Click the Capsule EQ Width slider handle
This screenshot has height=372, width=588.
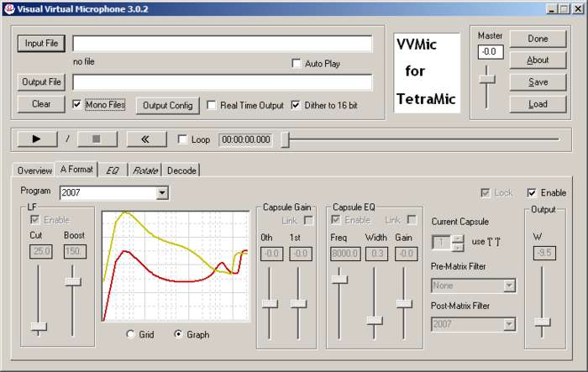pyautogui.click(x=375, y=320)
